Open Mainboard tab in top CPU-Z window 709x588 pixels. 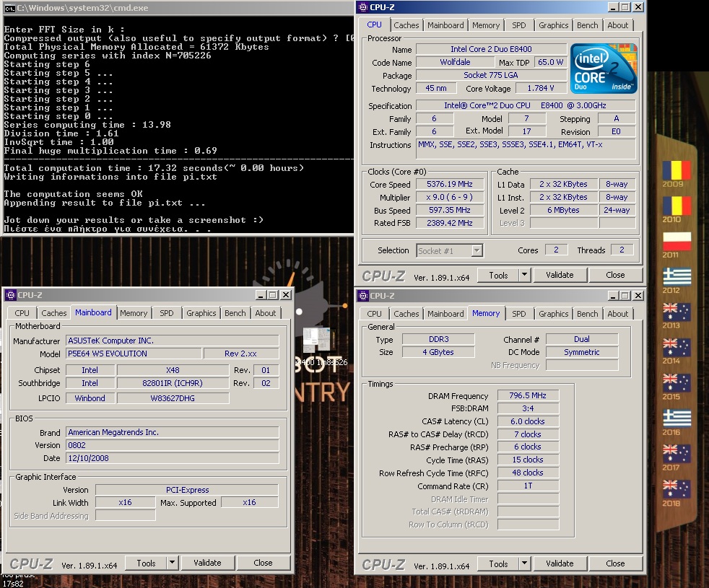(x=445, y=25)
